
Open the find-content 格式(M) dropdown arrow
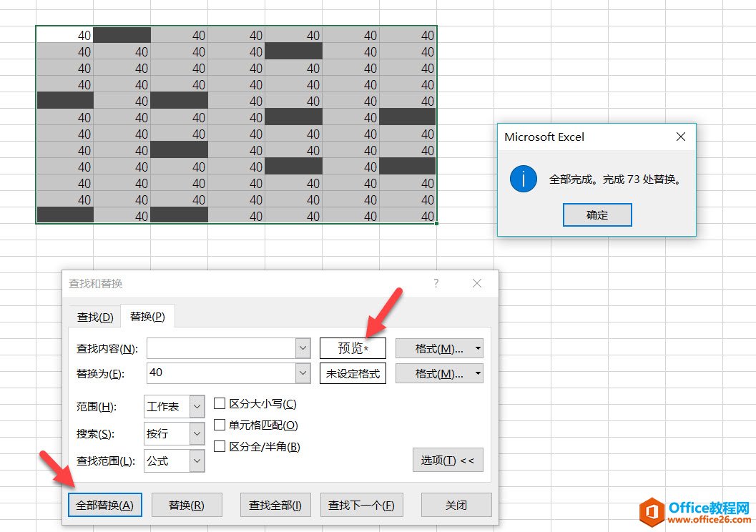coord(478,349)
